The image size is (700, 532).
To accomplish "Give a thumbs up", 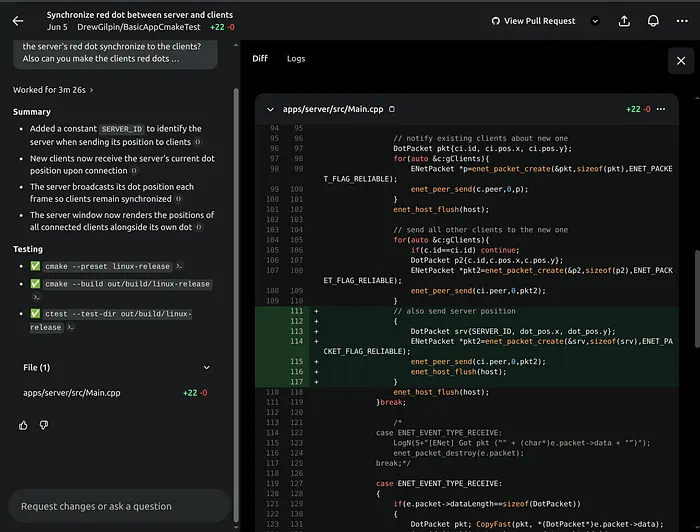I will (23, 425).
